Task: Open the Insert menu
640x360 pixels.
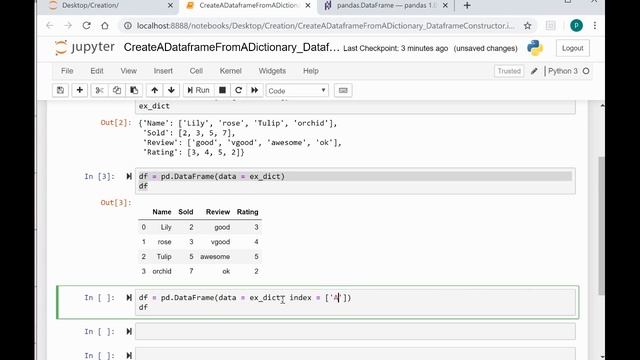Action: pos(163,71)
